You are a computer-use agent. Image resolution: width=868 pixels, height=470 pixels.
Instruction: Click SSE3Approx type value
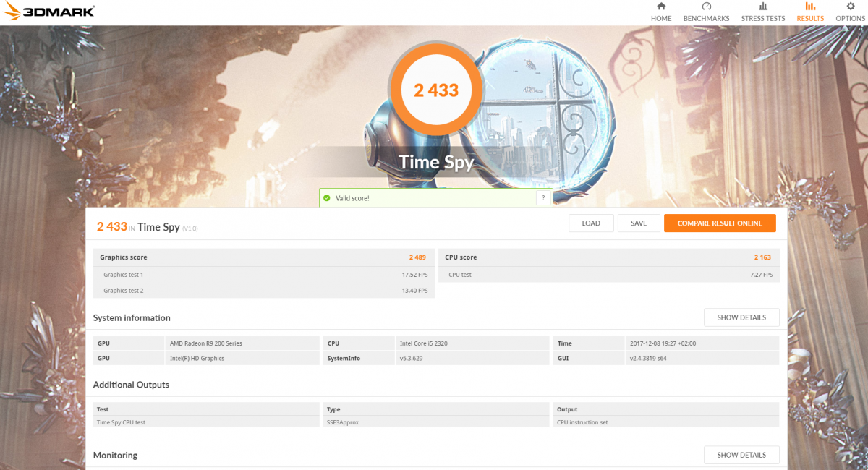(343, 422)
